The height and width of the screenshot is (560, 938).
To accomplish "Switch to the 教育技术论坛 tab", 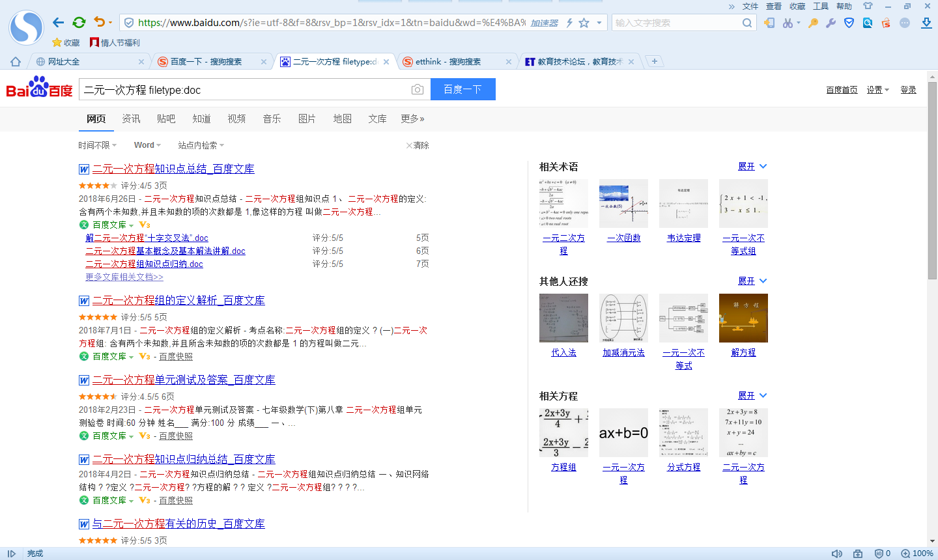I will (x=580, y=62).
